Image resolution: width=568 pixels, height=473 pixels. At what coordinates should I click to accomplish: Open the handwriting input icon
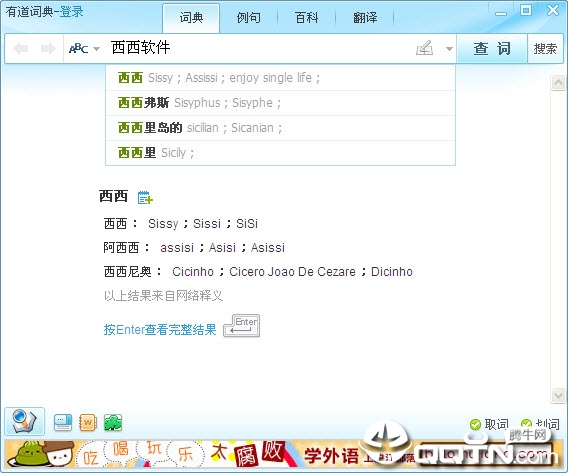tap(424, 48)
